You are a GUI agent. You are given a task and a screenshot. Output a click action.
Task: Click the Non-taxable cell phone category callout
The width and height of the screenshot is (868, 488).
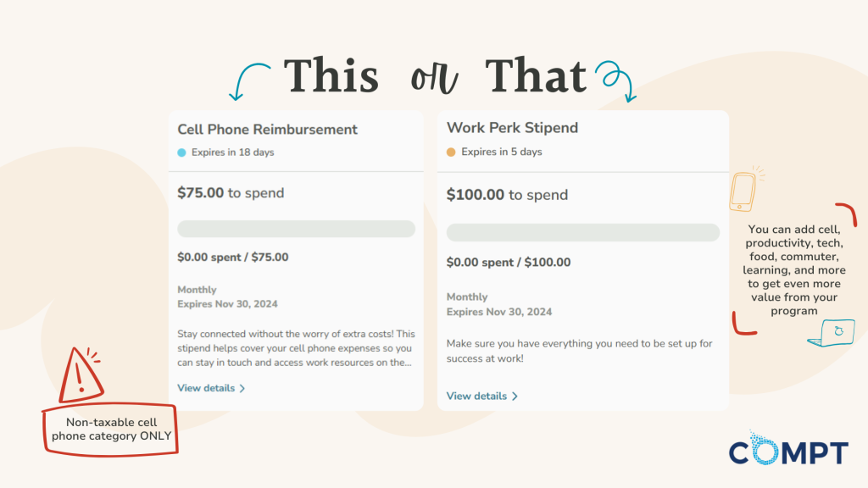click(x=110, y=432)
